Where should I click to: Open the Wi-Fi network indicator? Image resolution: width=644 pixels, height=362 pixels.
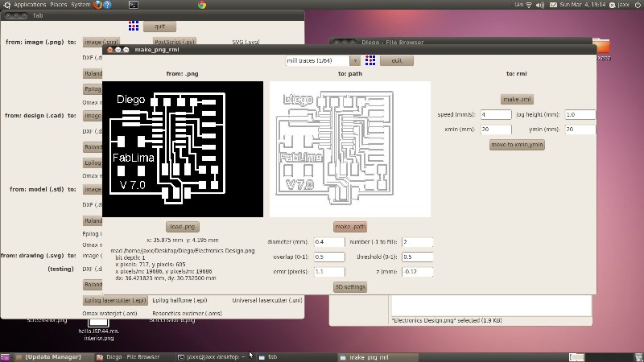pyautogui.click(x=529, y=5)
